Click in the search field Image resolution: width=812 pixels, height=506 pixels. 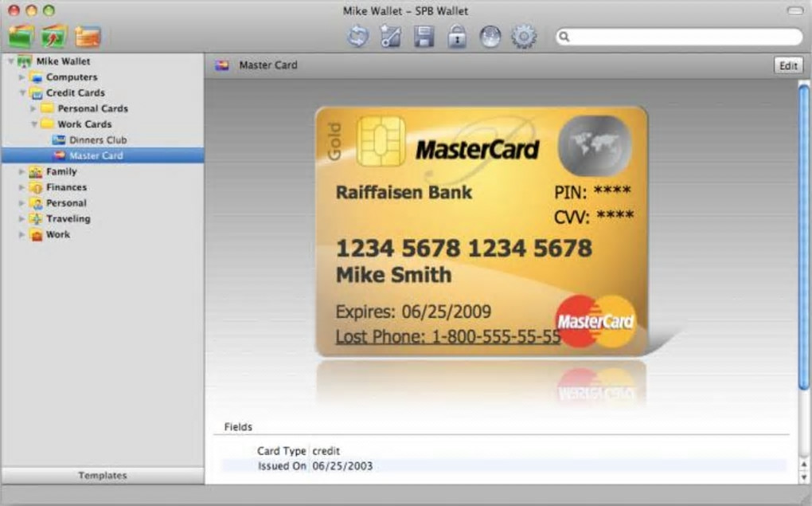pos(679,37)
